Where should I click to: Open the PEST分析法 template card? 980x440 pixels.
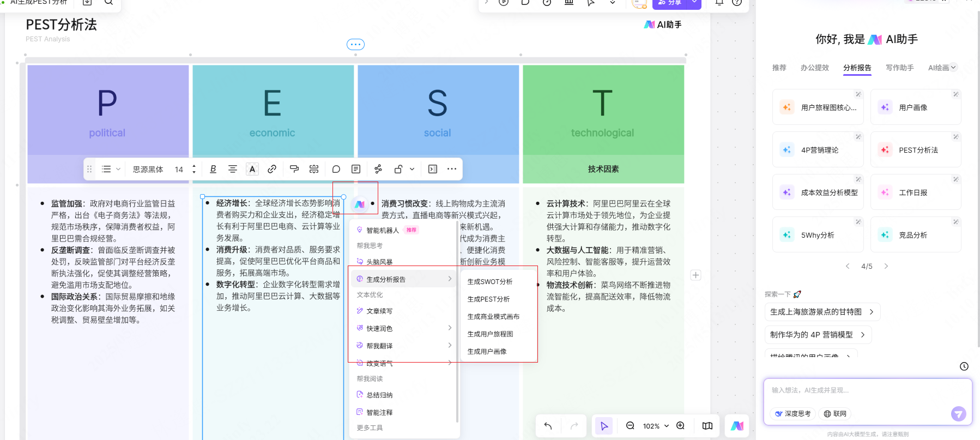click(916, 150)
